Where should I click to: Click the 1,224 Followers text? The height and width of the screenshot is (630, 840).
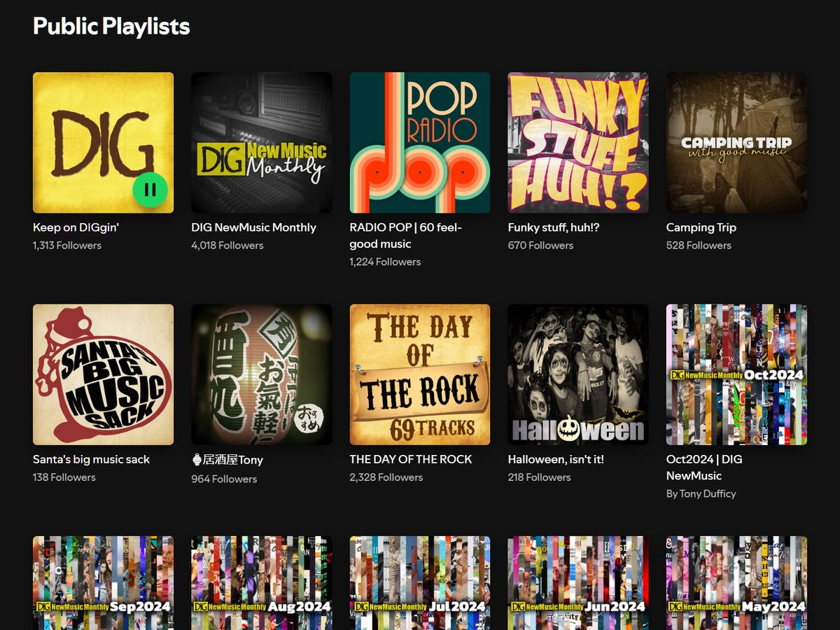coord(386,262)
